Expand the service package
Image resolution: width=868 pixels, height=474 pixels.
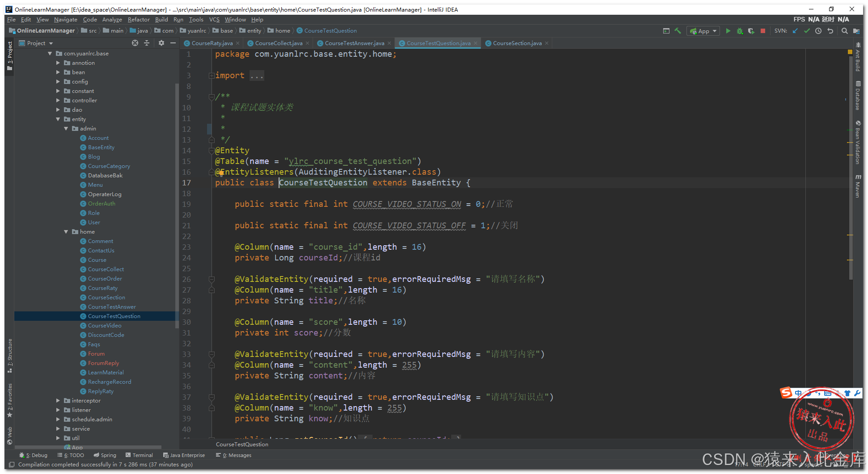pyautogui.click(x=58, y=429)
